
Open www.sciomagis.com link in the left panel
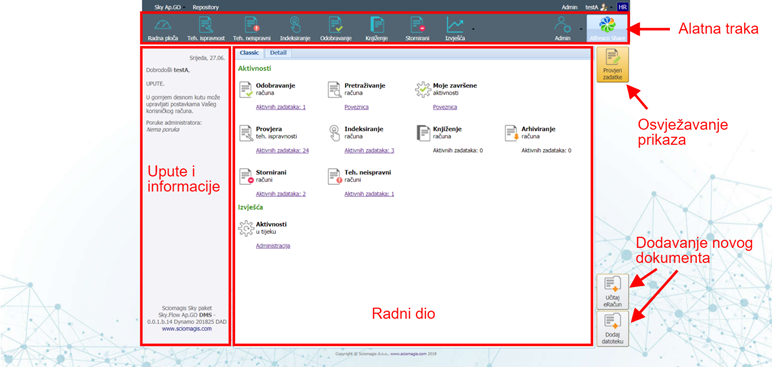[x=187, y=328]
